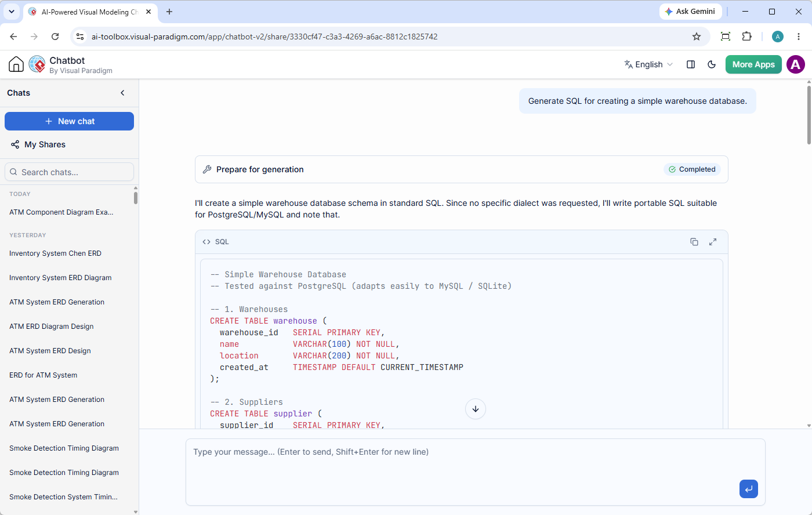Start a New chat
The image size is (812, 515).
[70, 121]
